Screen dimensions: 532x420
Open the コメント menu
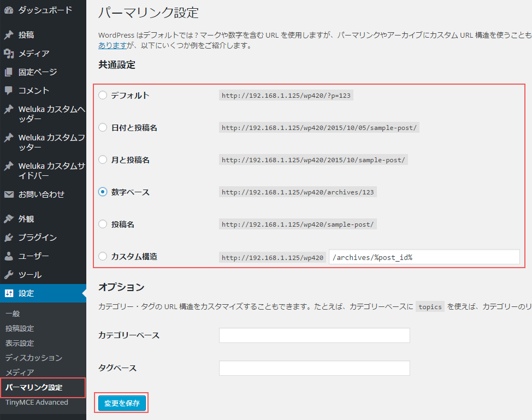(x=43, y=90)
